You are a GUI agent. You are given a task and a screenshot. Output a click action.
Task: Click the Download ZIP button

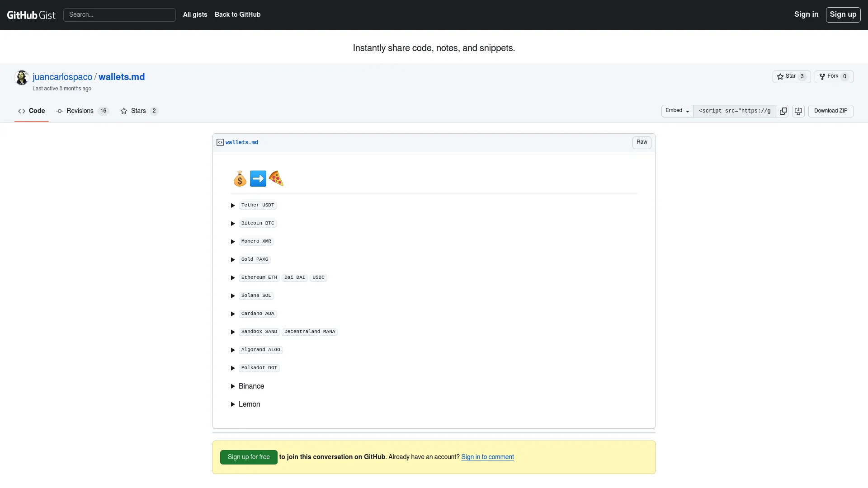831,111
